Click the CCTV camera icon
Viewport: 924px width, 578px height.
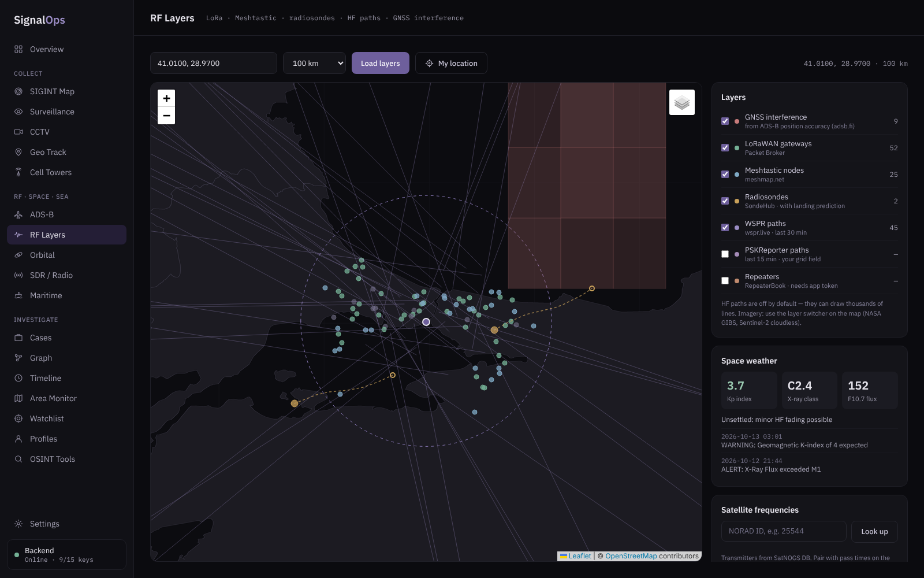[x=18, y=132]
